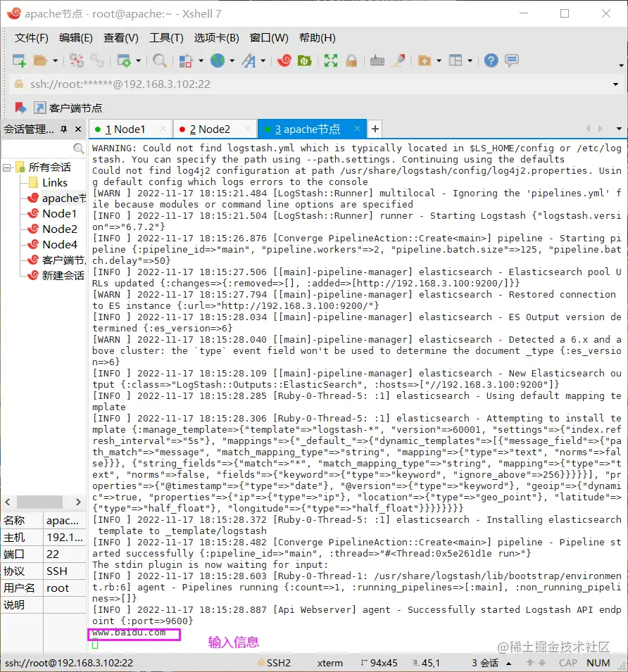
Task: Open the 窗口(W) menu
Action: (x=269, y=38)
